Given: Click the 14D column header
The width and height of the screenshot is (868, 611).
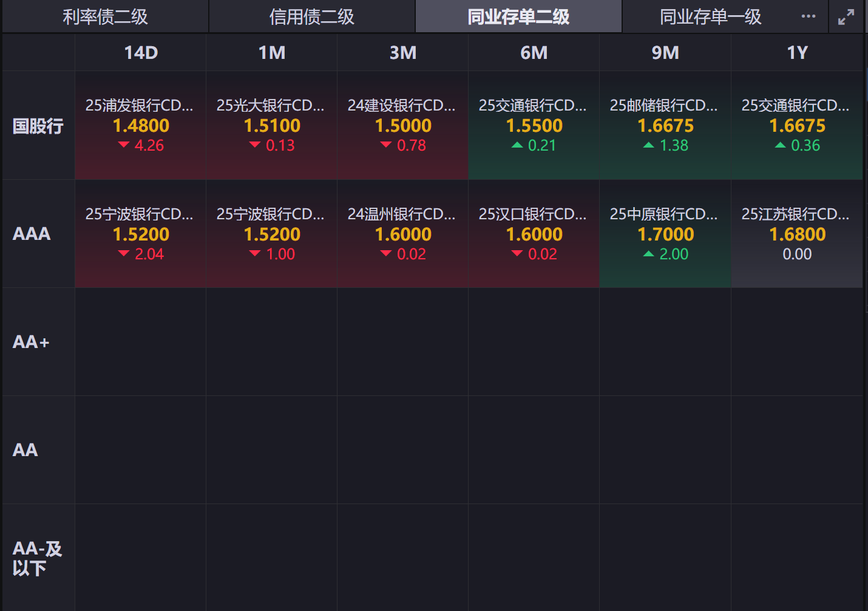Looking at the screenshot, I should 141,53.
